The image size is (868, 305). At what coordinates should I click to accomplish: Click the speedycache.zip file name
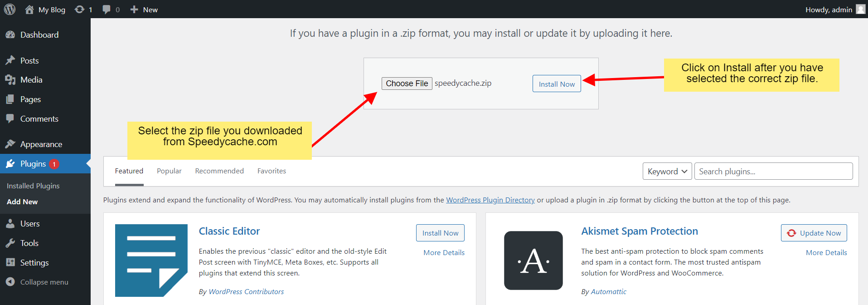coord(463,83)
